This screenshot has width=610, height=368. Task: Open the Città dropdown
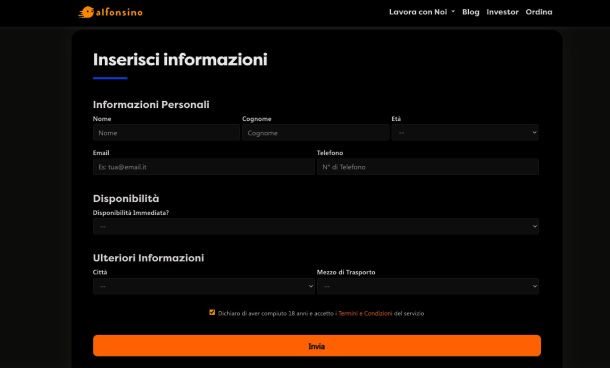(203, 286)
